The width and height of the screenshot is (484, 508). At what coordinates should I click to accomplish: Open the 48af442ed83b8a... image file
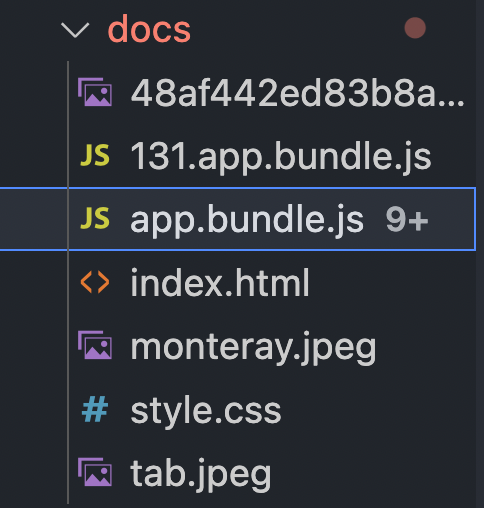pos(297,93)
